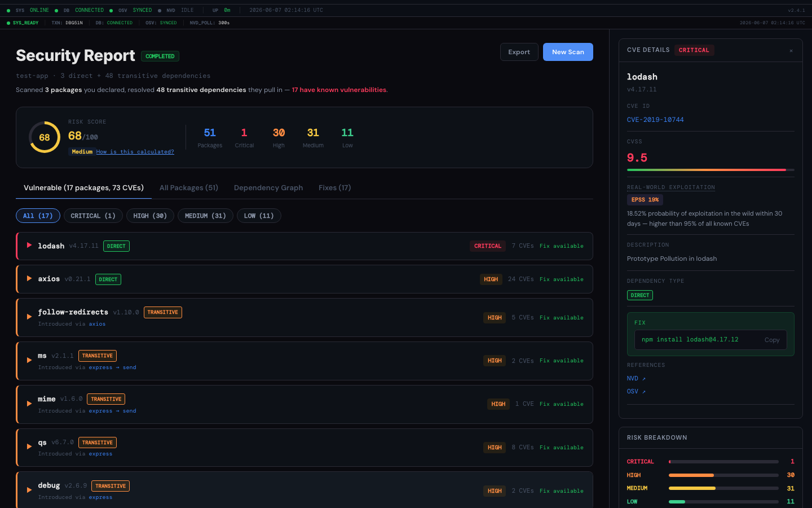Filter by MEDIUM (31) severity
This screenshot has width=812, height=508.
(205, 216)
